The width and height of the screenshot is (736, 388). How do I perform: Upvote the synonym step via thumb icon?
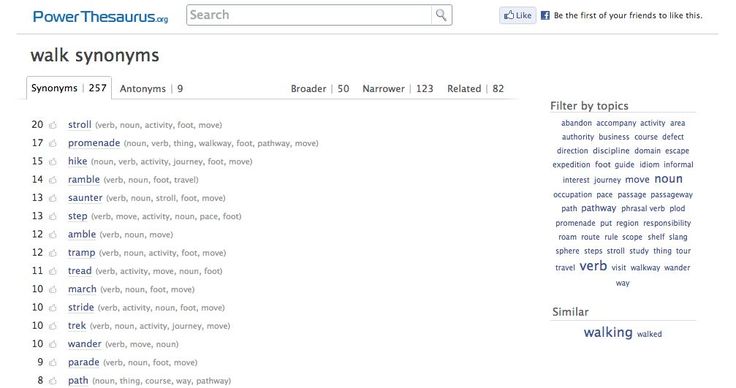pos(53,217)
